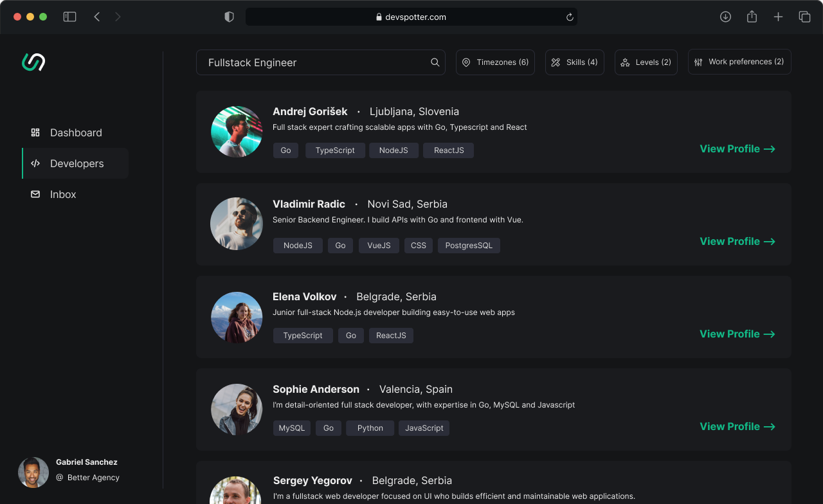Click the name Sergey Yegorov
Image resolution: width=823 pixels, height=504 pixels.
pyautogui.click(x=312, y=480)
